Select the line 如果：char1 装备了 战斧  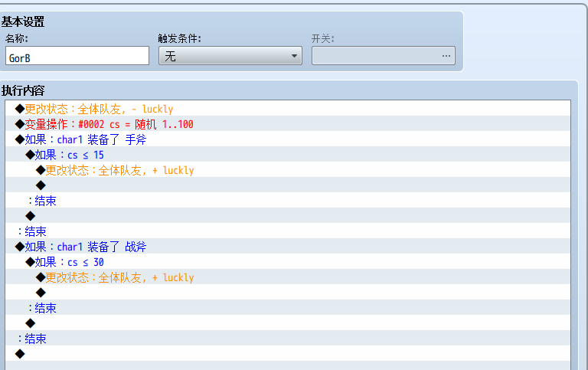click(x=288, y=247)
